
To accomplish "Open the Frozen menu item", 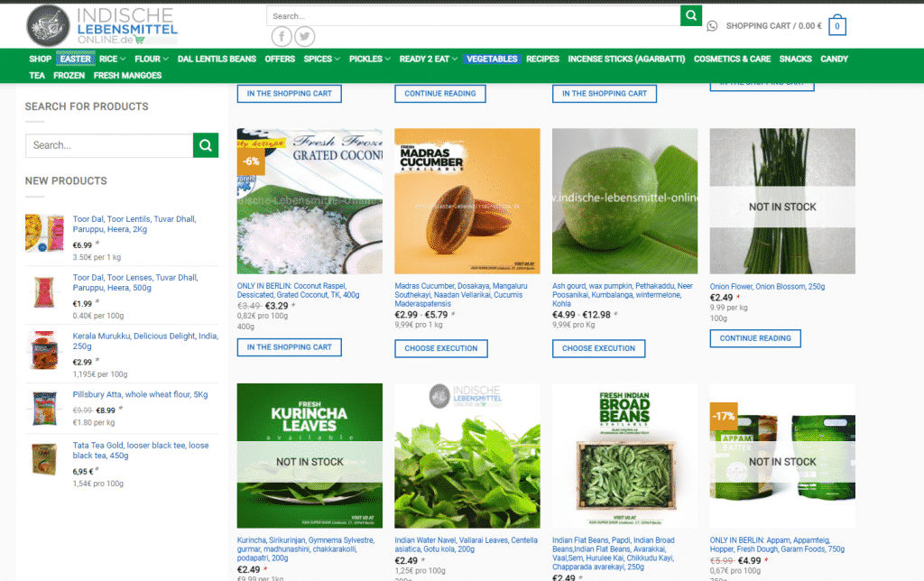I will click(x=69, y=76).
